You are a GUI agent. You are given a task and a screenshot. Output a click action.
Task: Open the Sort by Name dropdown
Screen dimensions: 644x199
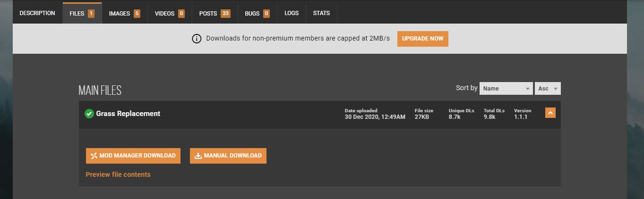506,89
